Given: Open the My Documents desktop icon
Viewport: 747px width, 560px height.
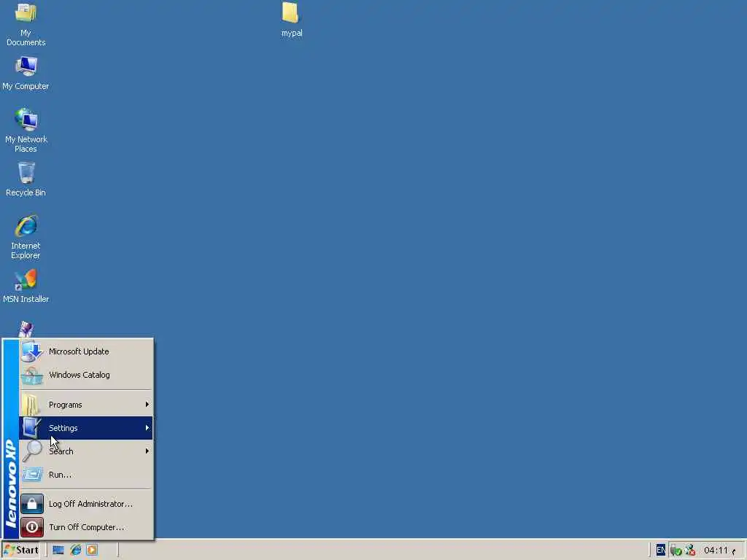Looking at the screenshot, I should (26, 24).
